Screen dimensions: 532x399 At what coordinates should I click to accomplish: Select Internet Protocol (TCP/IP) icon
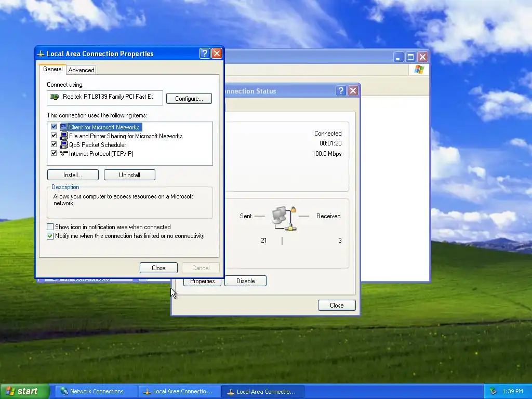coord(64,153)
